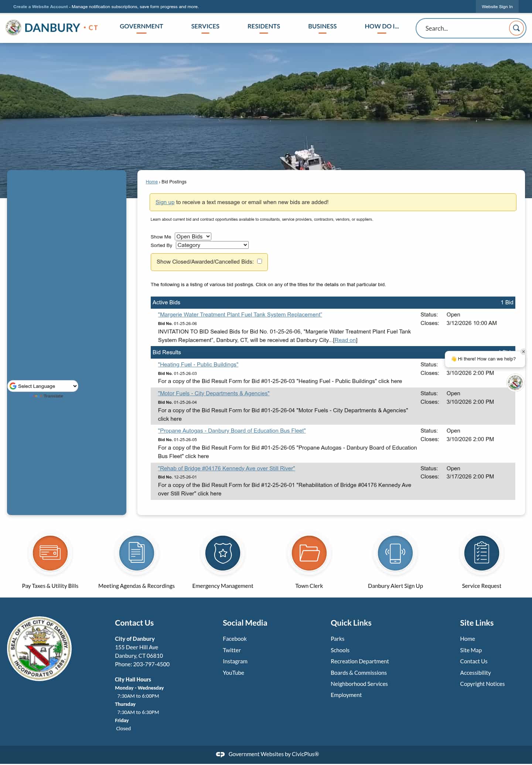This screenshot has width=532, height=765.
Task: Click Government Websites by CivicPlus link
Action: tap(273, 754)
